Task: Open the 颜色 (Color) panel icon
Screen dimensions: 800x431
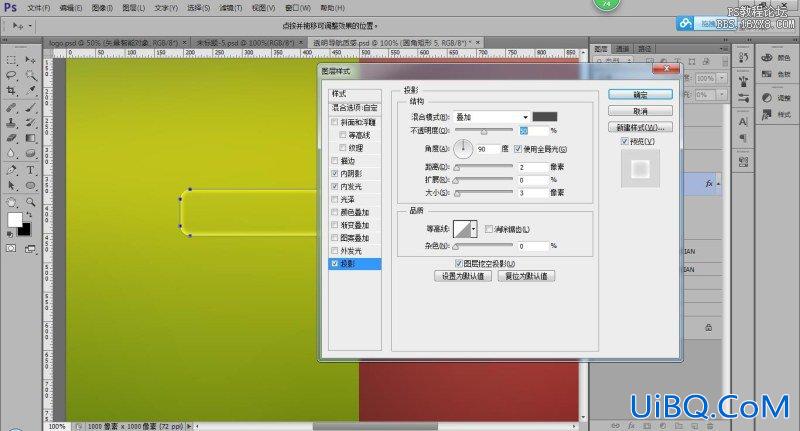Action: tap(767, 58)
